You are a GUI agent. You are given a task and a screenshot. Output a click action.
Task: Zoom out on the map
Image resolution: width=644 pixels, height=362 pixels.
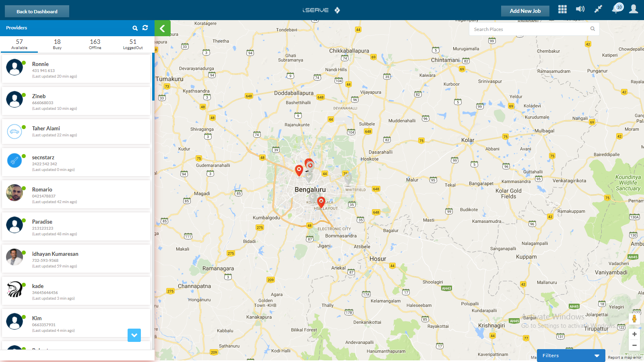(x=634, y=345)
